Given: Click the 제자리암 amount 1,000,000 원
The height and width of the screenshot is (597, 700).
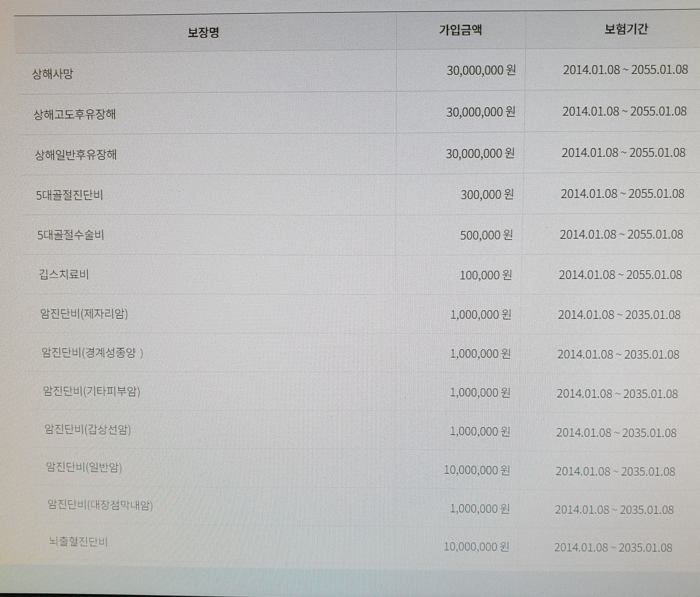Looking at the screenshot, I should pyautogui.click(x=481, y=315).
